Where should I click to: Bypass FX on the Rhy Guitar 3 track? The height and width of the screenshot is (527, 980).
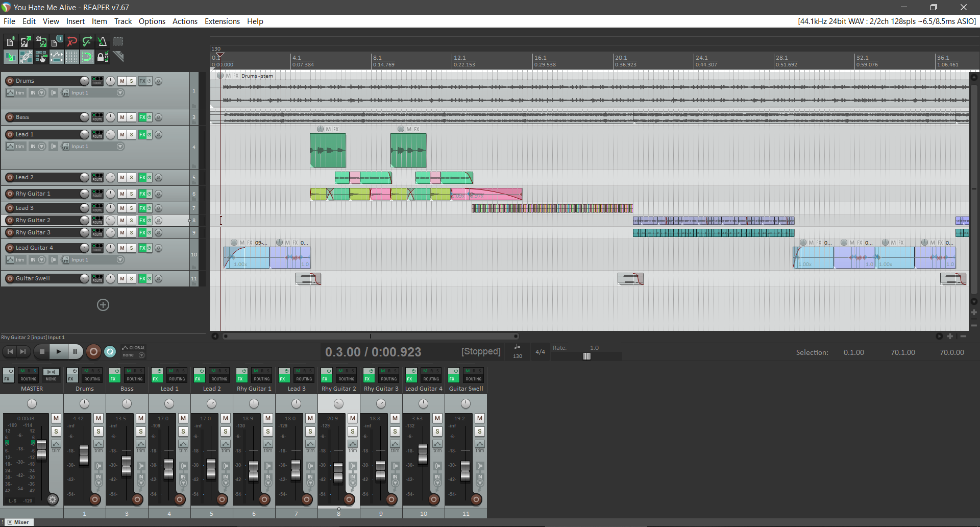pyautogui.click(x=149, y=232)
